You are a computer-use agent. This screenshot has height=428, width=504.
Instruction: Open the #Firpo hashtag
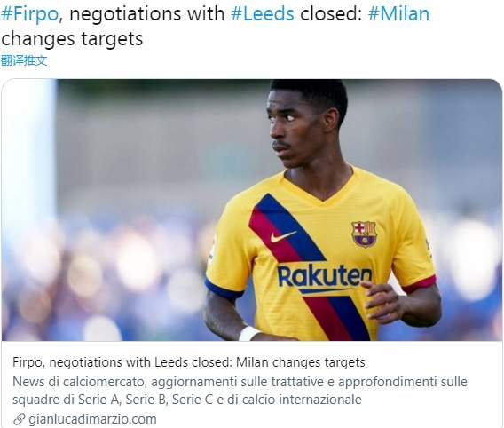30,14
